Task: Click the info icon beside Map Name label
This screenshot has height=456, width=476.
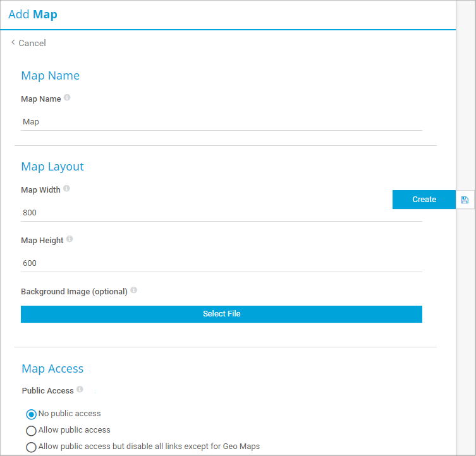Action: [x=67, y=98]
